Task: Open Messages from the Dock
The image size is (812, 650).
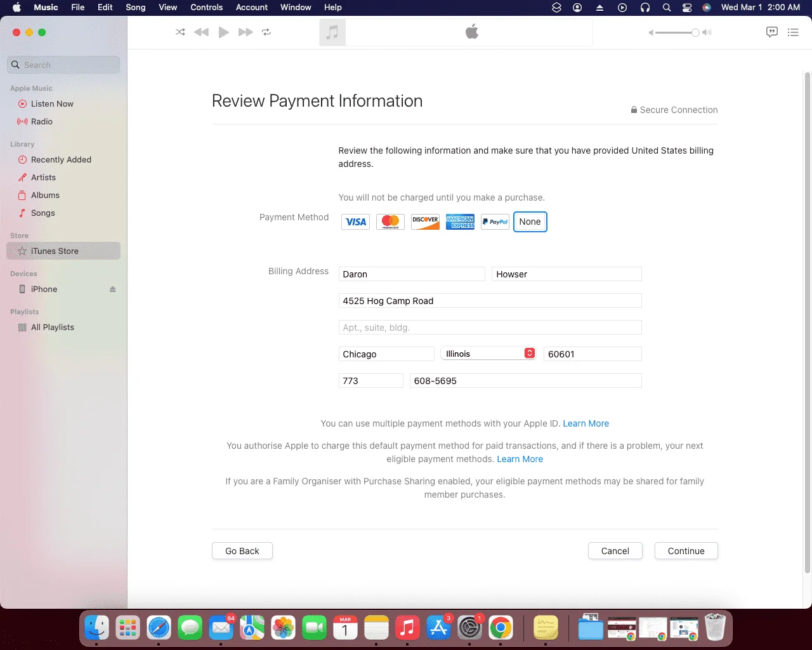Action: [190, 628]
